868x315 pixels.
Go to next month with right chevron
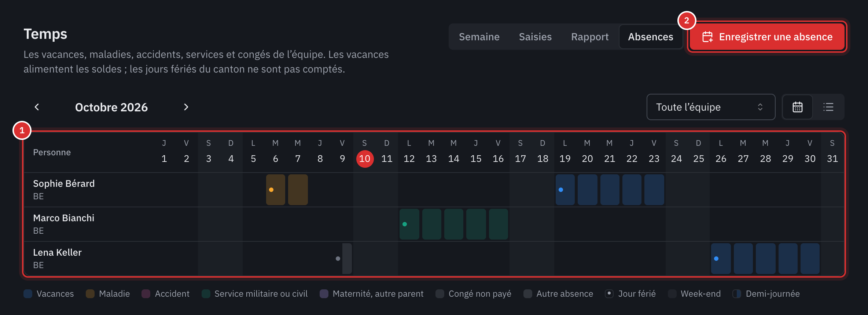point(186,107)
